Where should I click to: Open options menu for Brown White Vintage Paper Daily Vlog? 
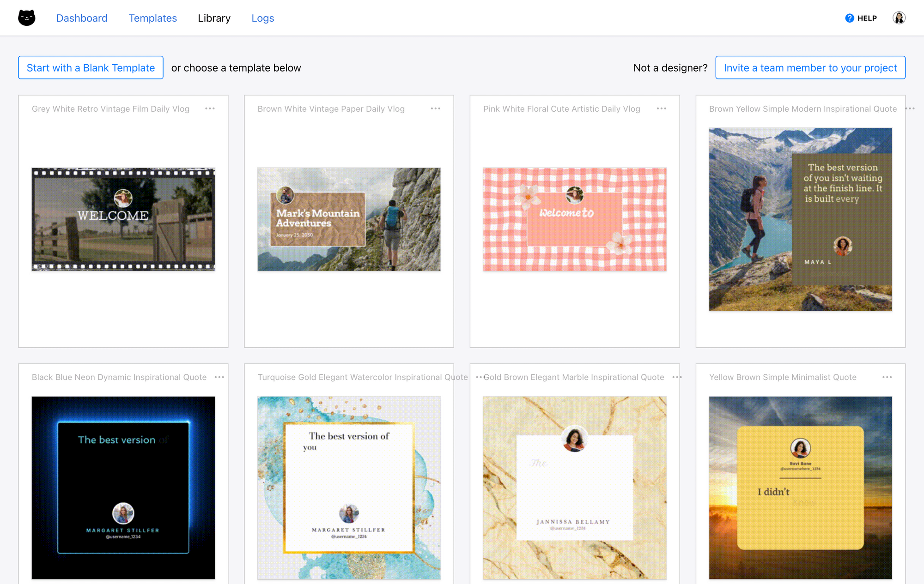[435, 108]
